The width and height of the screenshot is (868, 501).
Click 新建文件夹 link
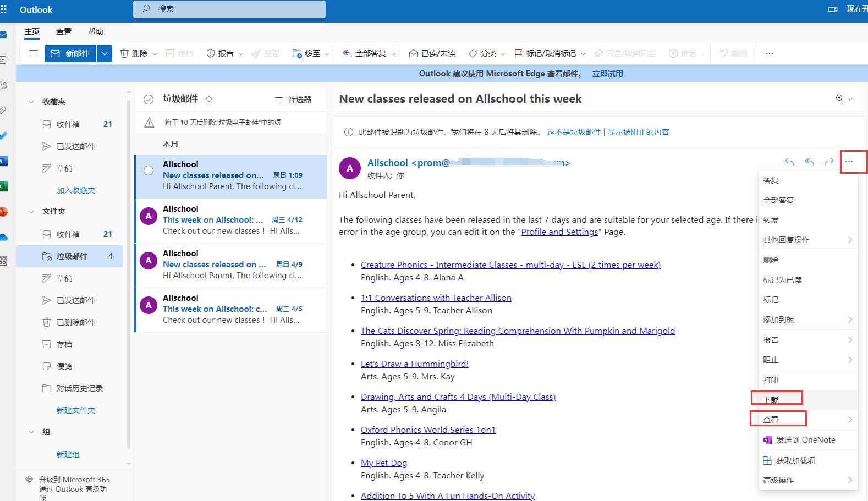[76, 410]
